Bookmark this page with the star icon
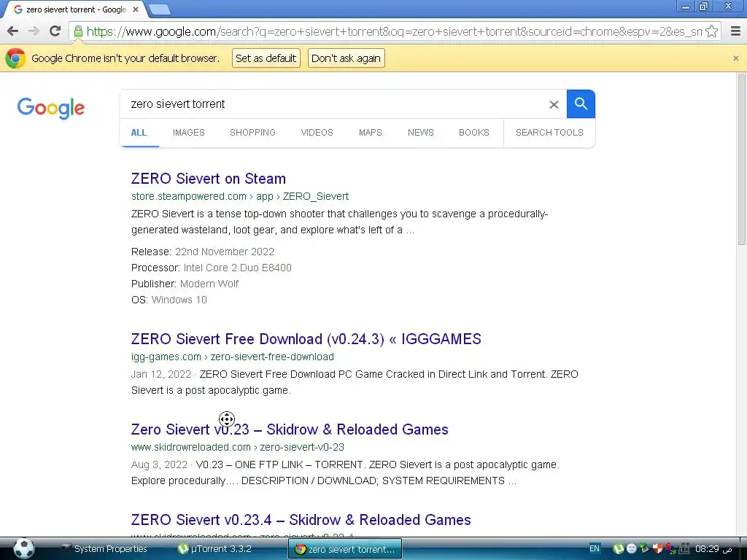Viewport: 747px width, 560px height. (712, 31)
